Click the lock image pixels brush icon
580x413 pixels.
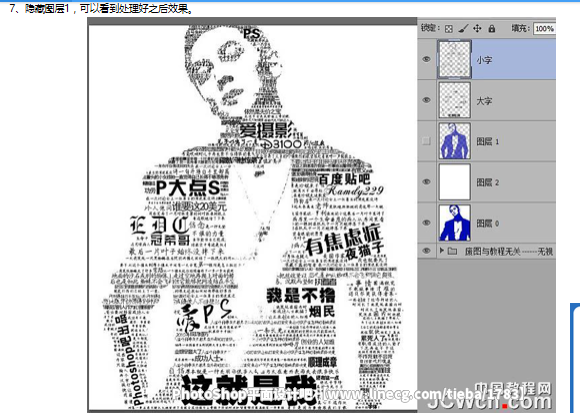463,28
